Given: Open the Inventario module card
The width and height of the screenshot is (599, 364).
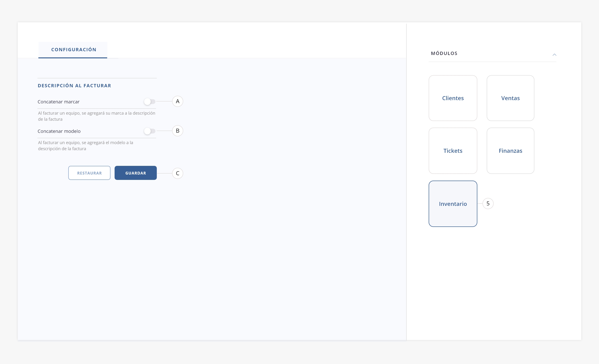Looking at the screenshot, I should click(x=453, y=204).
